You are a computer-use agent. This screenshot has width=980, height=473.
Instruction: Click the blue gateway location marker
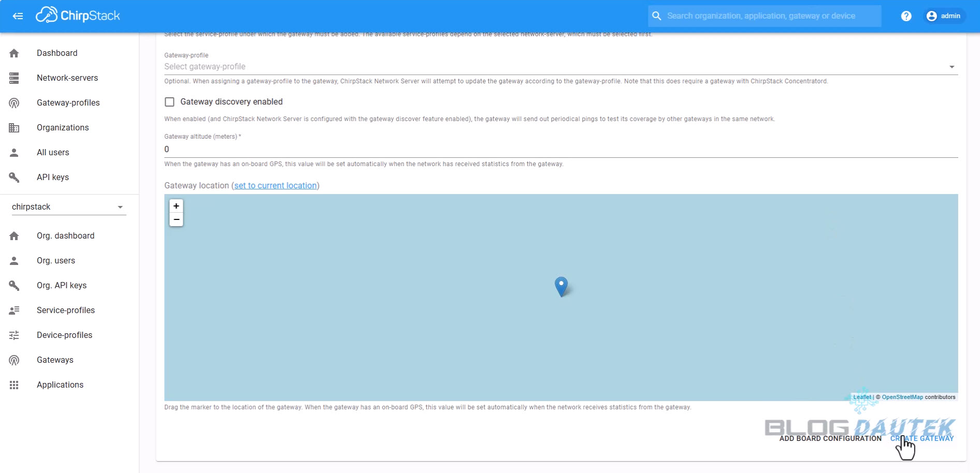561,285
